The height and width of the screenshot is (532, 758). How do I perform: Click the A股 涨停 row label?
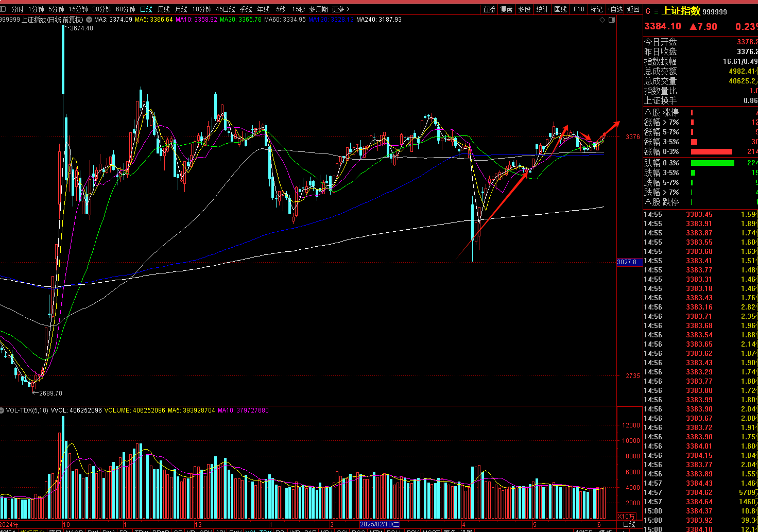click(x=662, y=112)
